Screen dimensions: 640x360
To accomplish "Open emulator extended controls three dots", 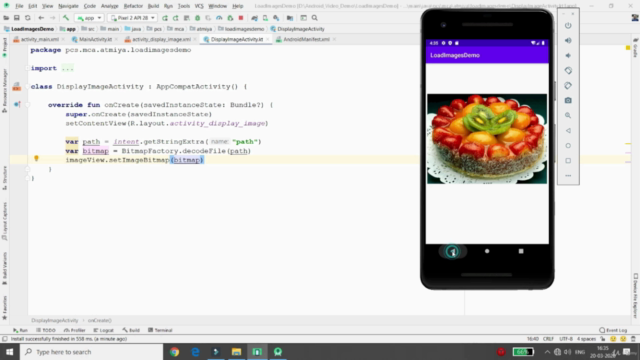I will point(568,176).
